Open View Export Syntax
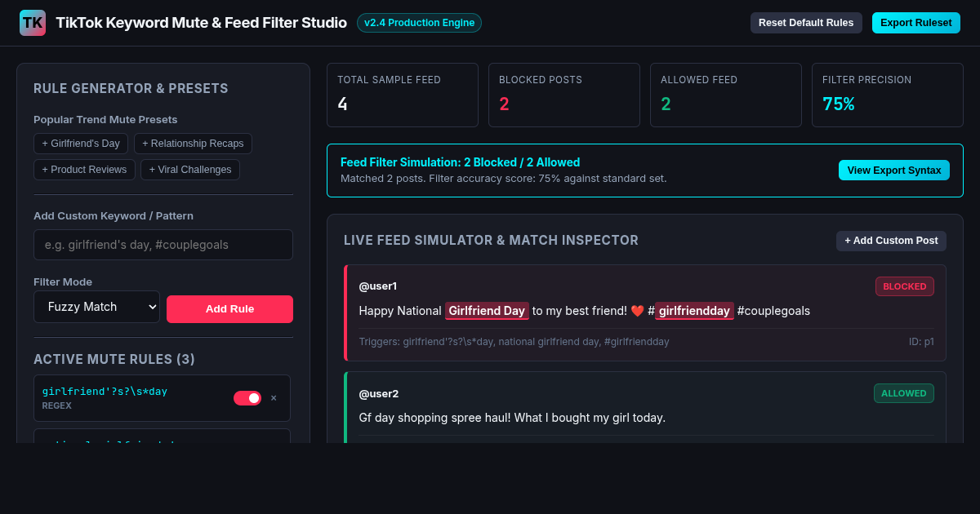Screen dimensions: 980x514 894,171
